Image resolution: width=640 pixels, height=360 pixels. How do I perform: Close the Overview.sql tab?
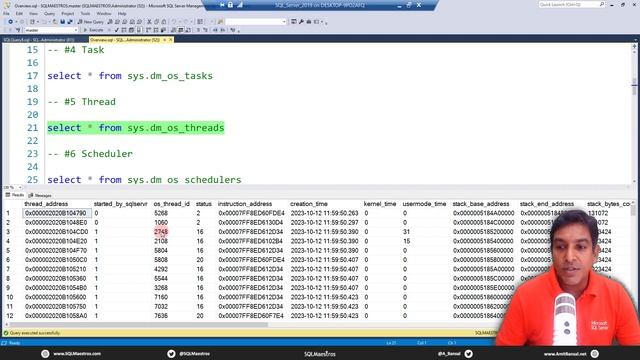(x=171, y=40)
